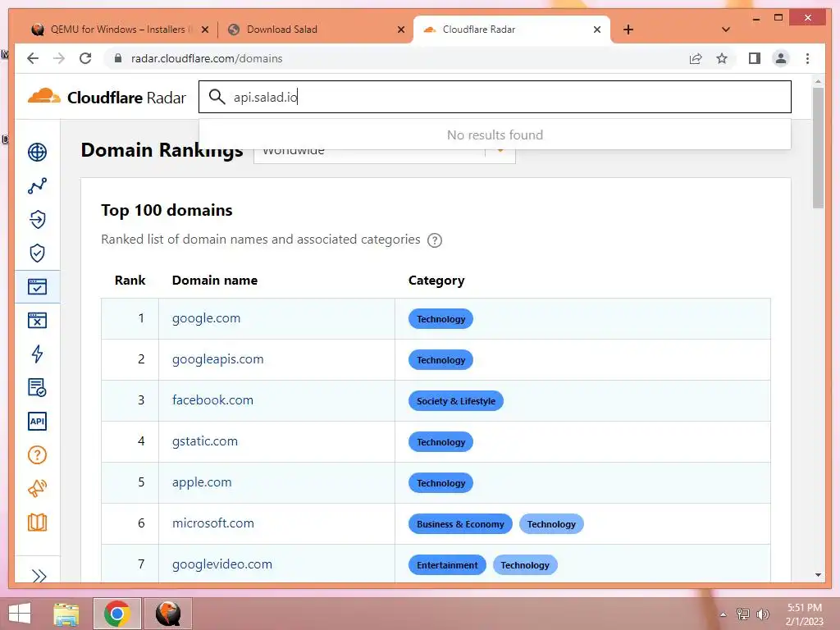Viewport: 840px width, 630px height.
Task: Click the help icon beside ranked list description
Action: coord(435,240)
